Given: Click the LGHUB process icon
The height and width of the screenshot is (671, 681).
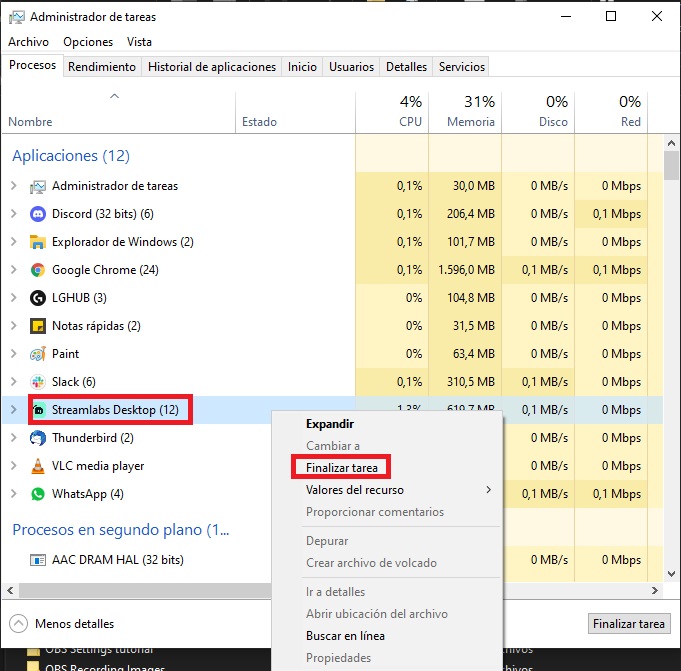Looking at the screenshot, I should tap(38, 298).
